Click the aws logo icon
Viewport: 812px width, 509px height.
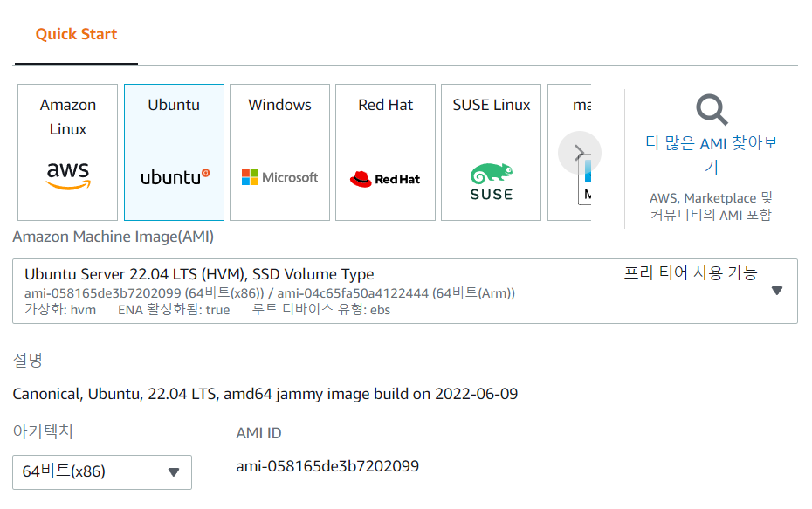[x=68, y=175]
